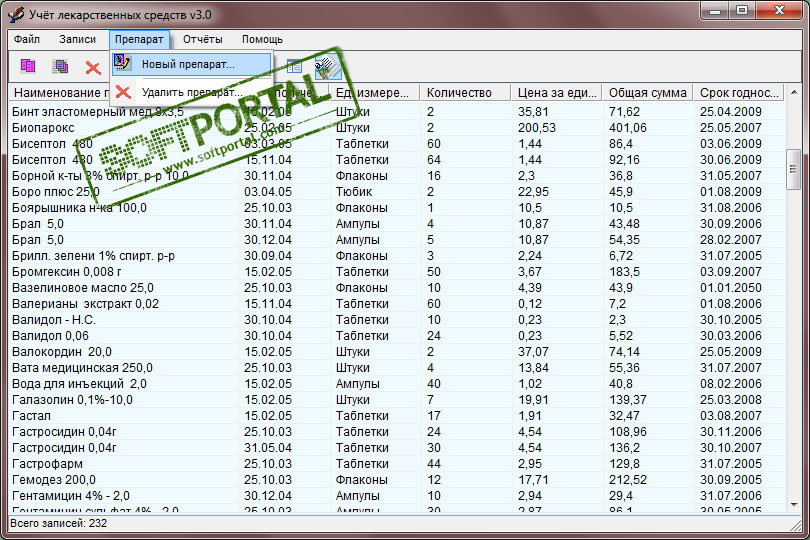Click total sum cell 139,37

coord(628,400)
